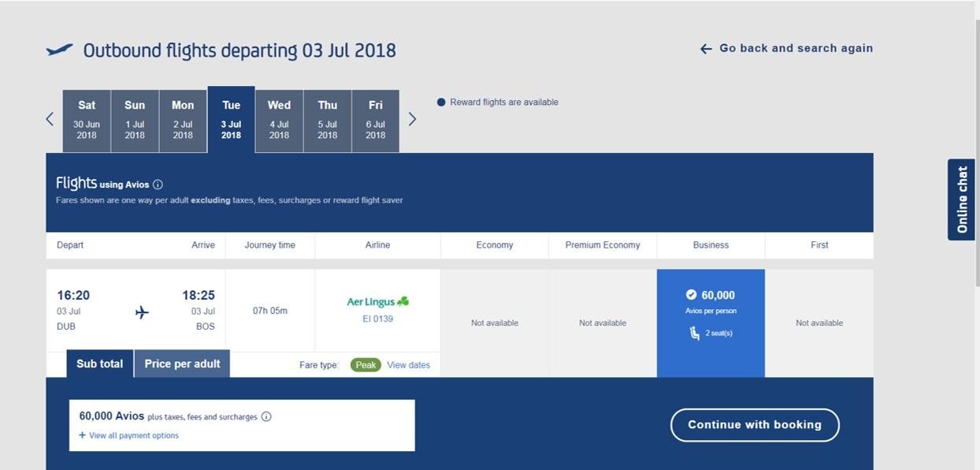Expand View all payment options
Viewport: 980px width, 470px height.
[134, 435]
